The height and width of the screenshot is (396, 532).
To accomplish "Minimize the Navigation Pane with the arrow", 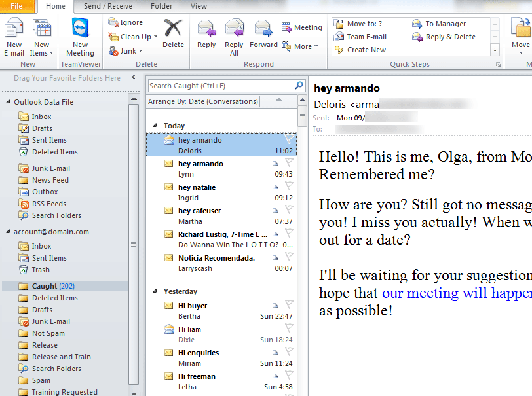I will point(134,77).
